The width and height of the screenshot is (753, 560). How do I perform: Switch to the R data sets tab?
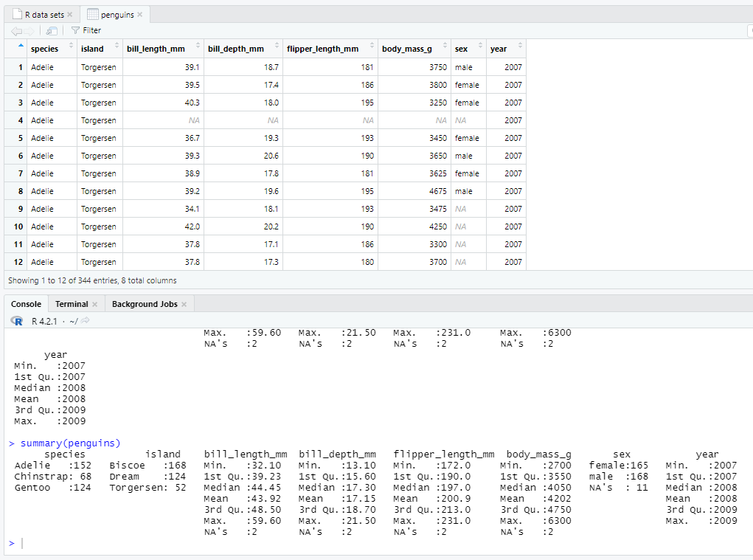tap(44, 15)
